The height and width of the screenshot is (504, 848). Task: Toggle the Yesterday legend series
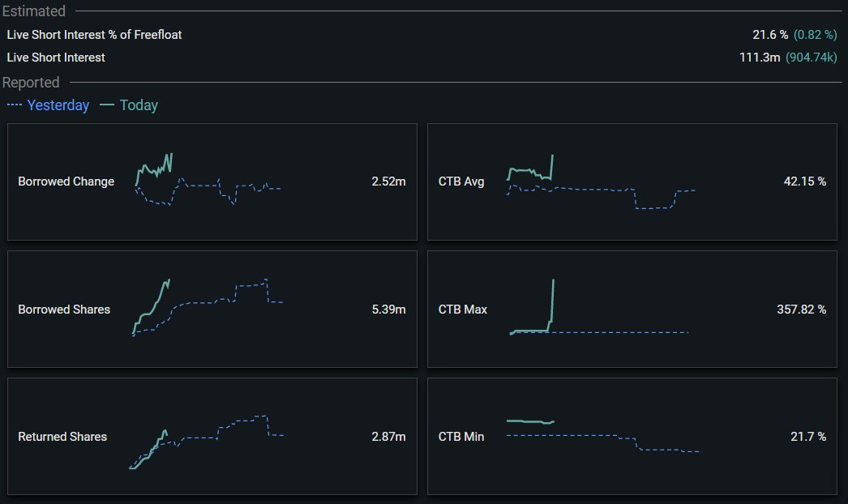tap(48, 105)
